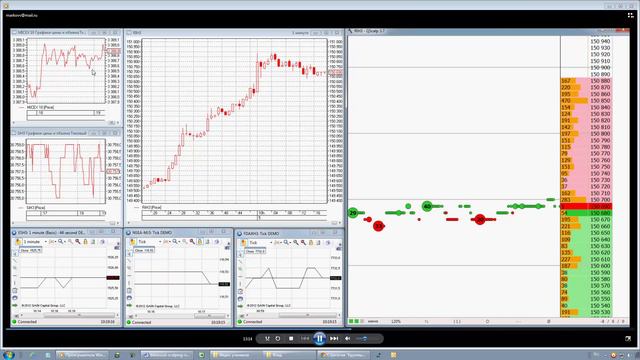Click 120% zoom value in scalper status bar
Image resolution: width=640 pixels, height=360 pixels.
[396, 322]
